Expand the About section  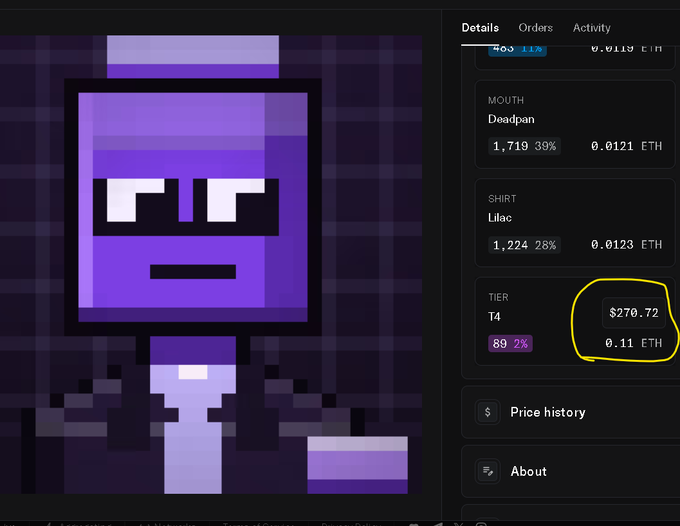point(570,471)
